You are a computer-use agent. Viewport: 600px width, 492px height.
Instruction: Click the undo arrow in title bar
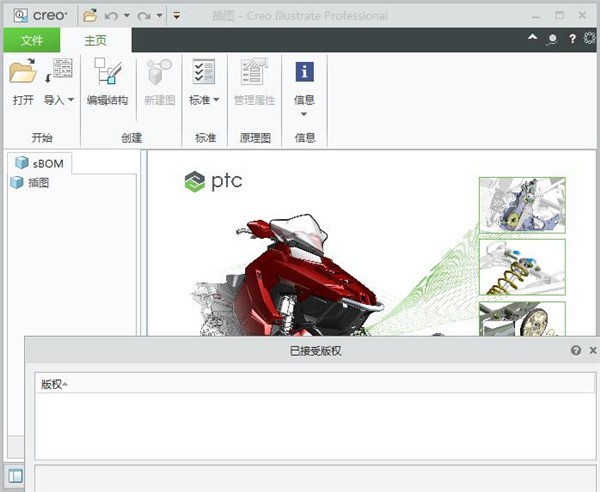[111, 16]
